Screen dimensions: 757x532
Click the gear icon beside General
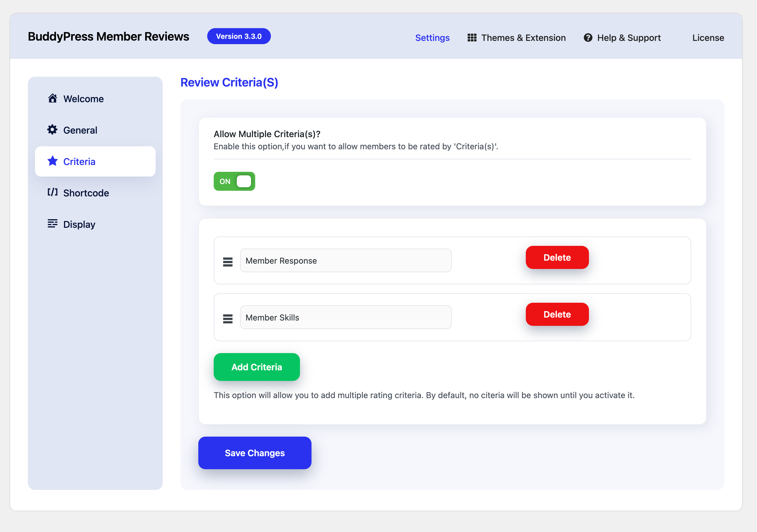click(x=52, y=130)
